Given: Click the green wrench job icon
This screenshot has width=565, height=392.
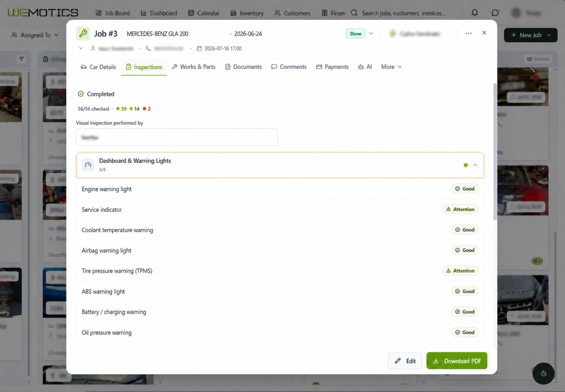Looking at the screenshot, I should (x=83, y=33).
